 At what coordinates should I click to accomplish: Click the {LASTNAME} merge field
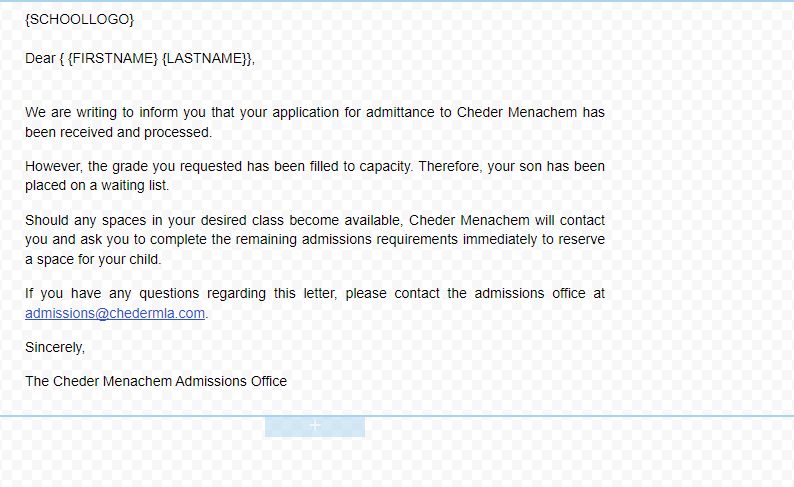(205, 58)
